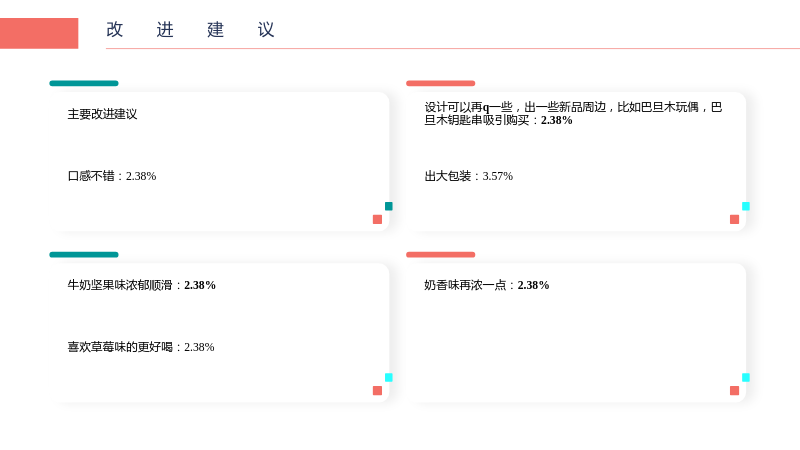
Task: Select the coral rectangle beside the title
Action: [x=39, y=33]
